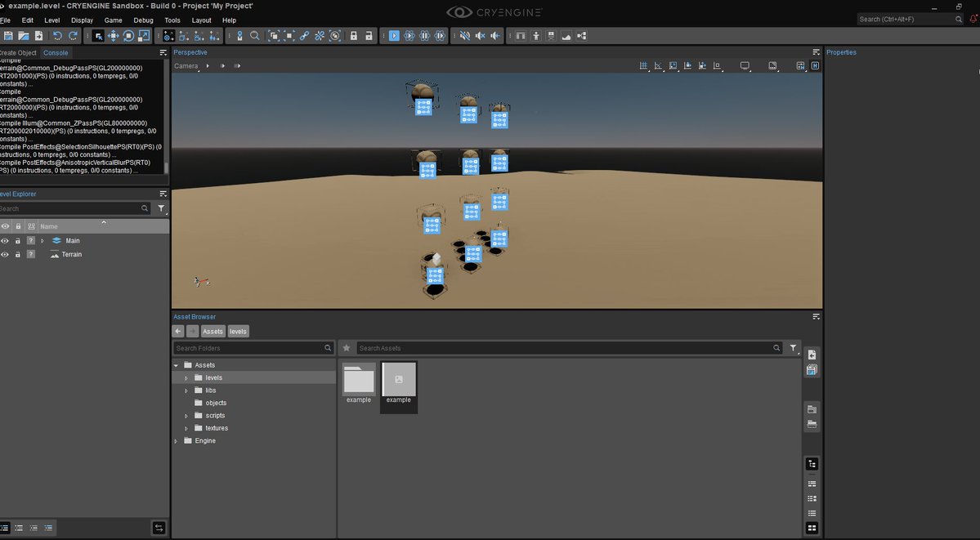
Task: Click the Link objects chain icon
Action: pyautogui.click(x=304, y=36)
